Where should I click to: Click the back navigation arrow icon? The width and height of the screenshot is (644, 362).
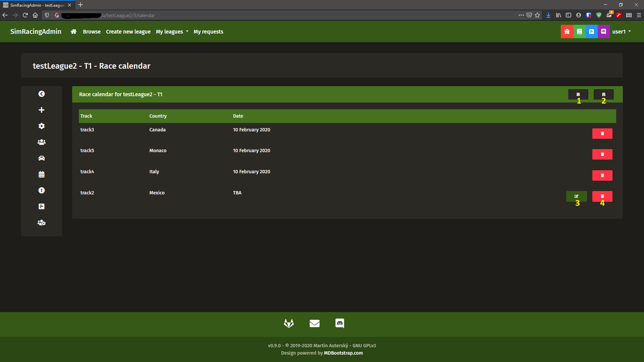[41, 94]
